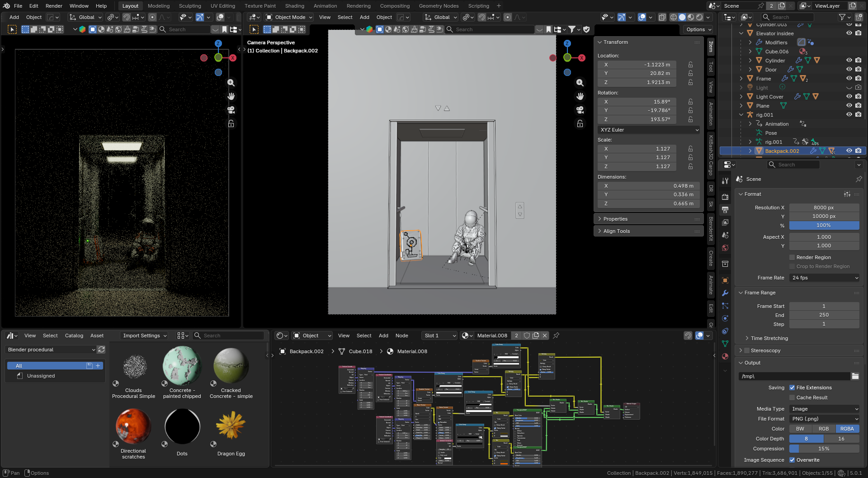The image size is (868, 478).
Task: Open the output folder browser icon
Action: coord(855,376)
